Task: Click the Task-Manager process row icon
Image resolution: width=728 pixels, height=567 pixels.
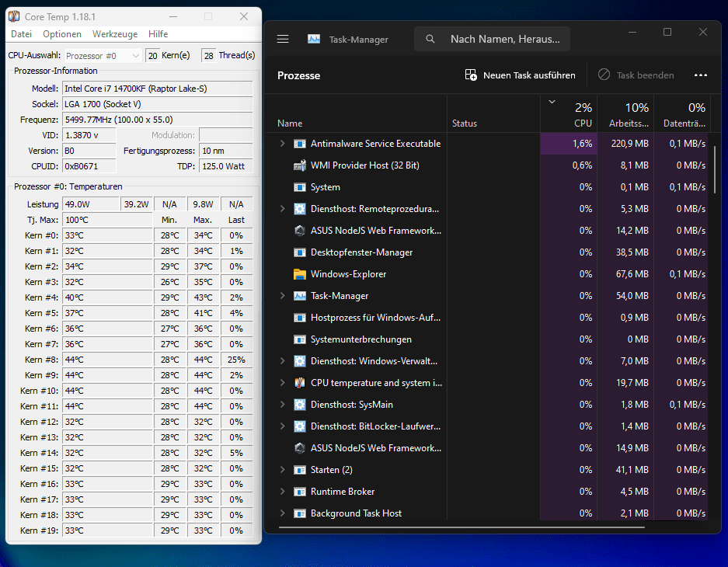Action: tap(300, 296)
